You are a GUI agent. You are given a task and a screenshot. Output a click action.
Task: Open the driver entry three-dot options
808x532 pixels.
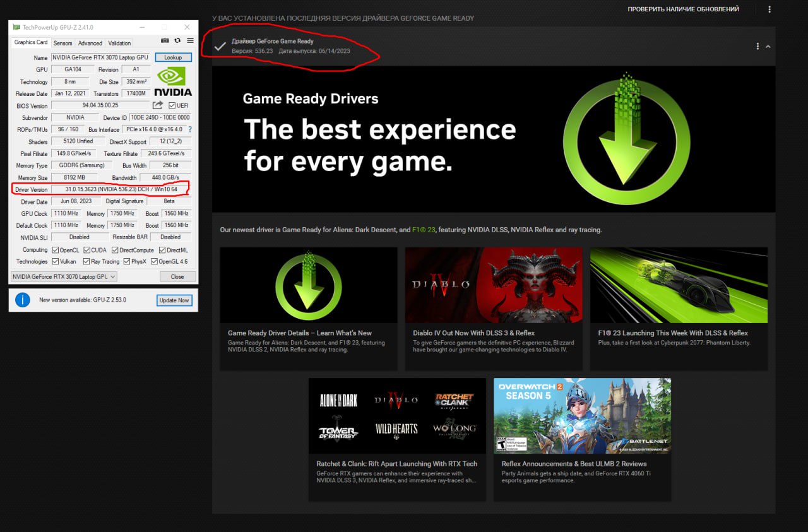757,46
